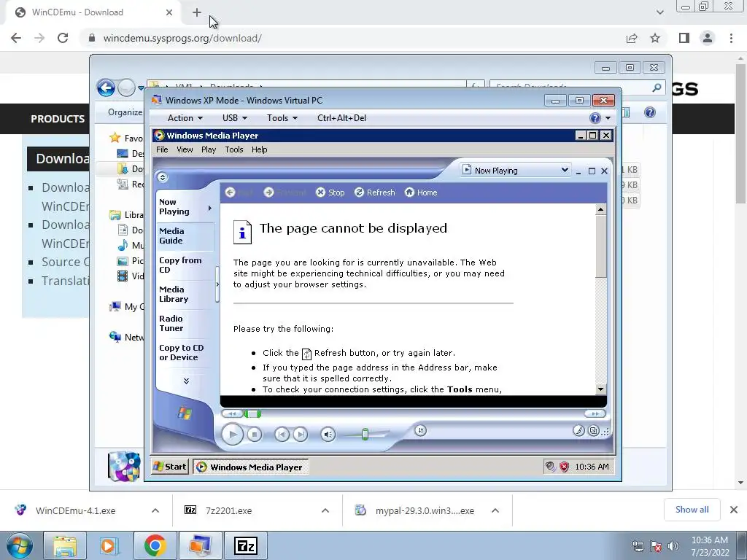Open Chrome three-dot menu
Viewport: 747px width, 560px height.
pos(731,38)
